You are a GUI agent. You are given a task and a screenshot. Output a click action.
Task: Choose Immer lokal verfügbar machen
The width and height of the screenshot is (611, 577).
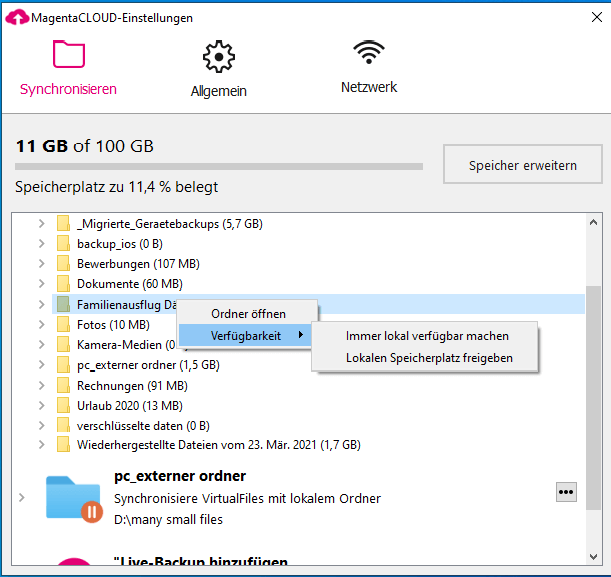tap(427, 336)
